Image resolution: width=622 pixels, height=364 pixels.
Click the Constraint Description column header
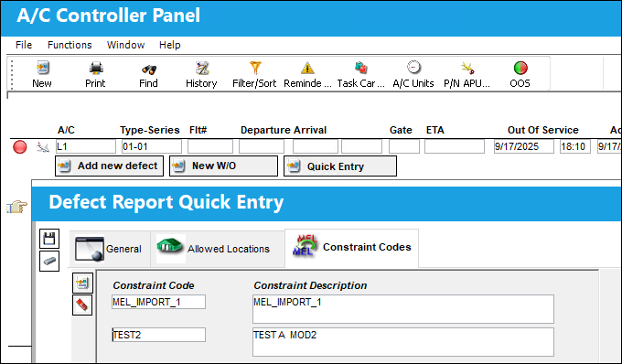pos(310,285)
